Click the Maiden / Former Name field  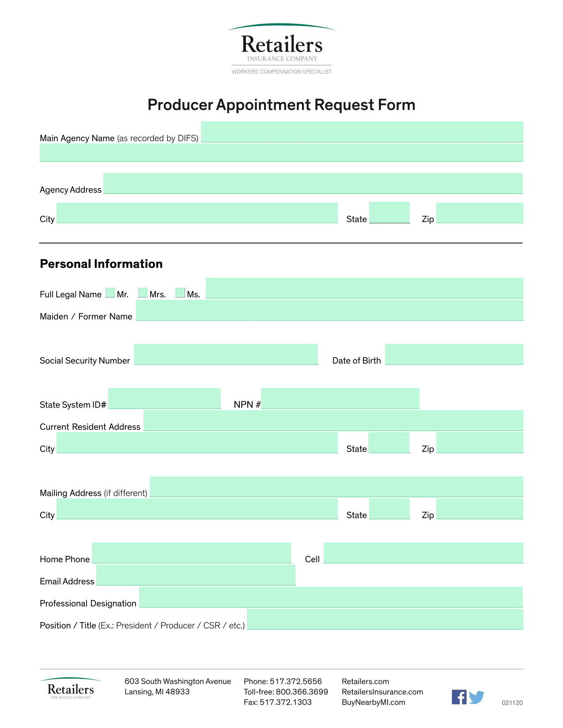pyautogui.click(x=329, y=310)
